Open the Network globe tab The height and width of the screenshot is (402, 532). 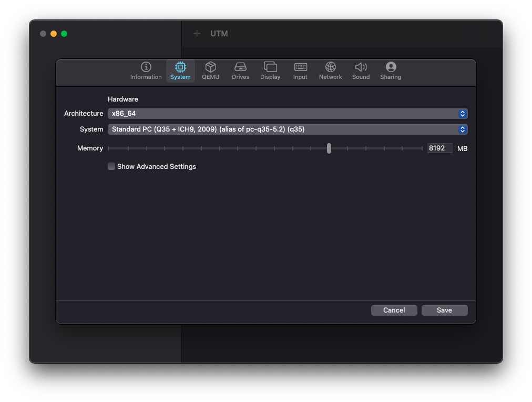coord(330,71)
